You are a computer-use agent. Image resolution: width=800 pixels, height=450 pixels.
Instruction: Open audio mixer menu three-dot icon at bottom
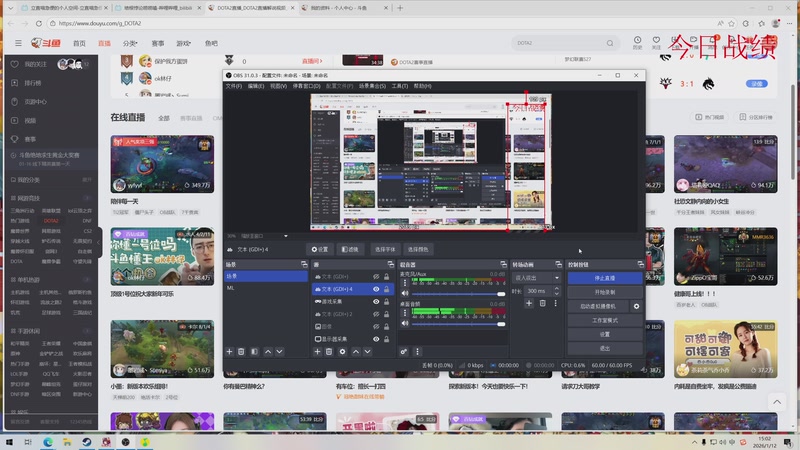(x=417, y=352)
